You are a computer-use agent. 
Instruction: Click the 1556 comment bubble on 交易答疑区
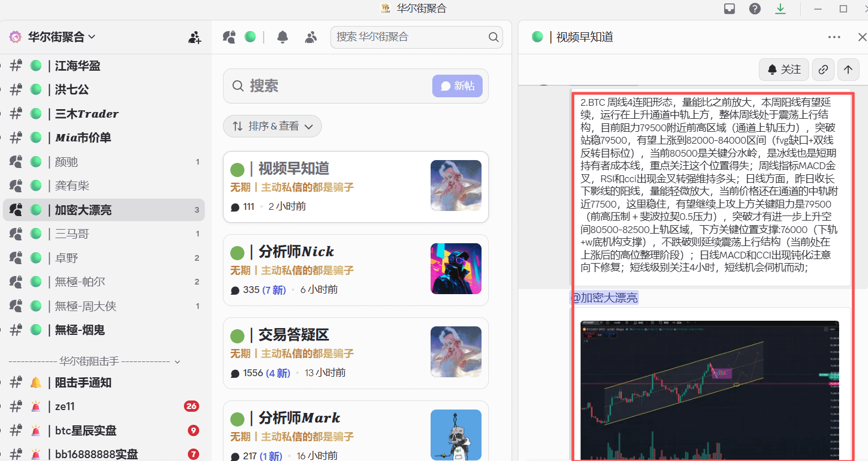point(235,373)
